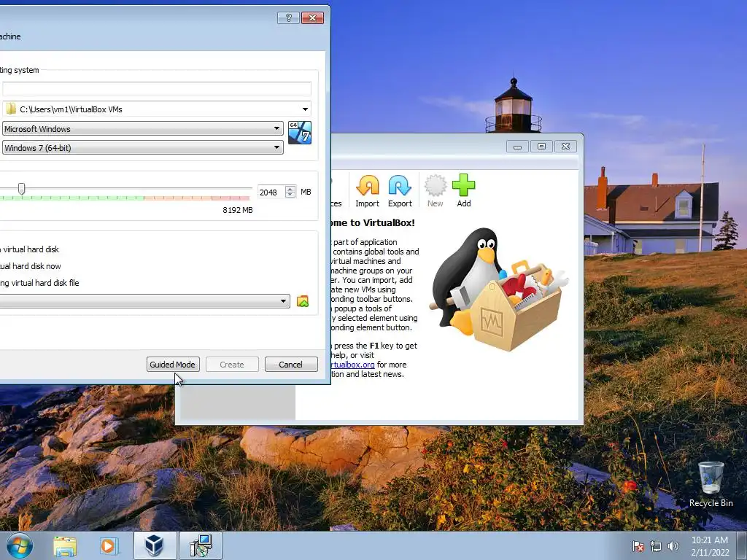Click the memory size slider handle
The width and height of the screenshot is (747, 560).
coord(21,189)
